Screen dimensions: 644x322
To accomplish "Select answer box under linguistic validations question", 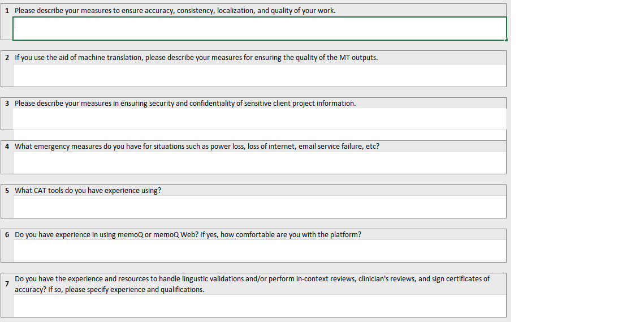I will (x=260, y=306).
